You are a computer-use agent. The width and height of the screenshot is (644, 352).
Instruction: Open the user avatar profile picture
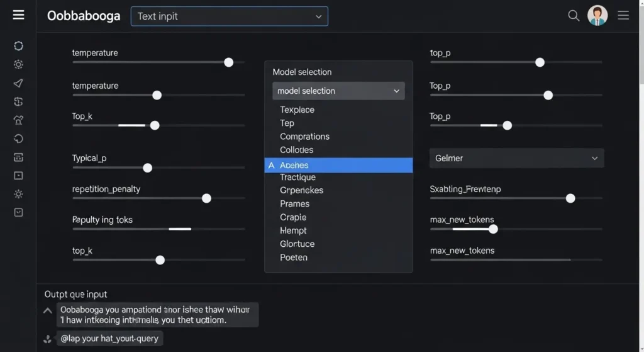(x=597, y=16)
